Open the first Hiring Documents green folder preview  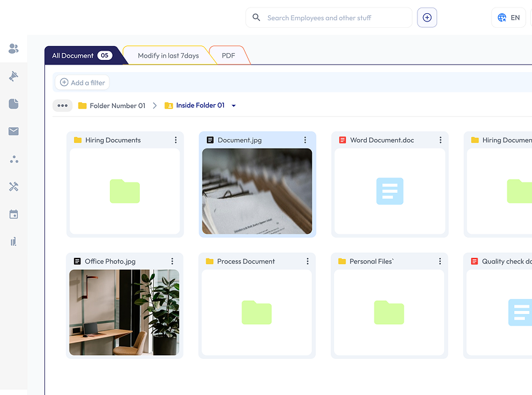click(x=125, y=191)
